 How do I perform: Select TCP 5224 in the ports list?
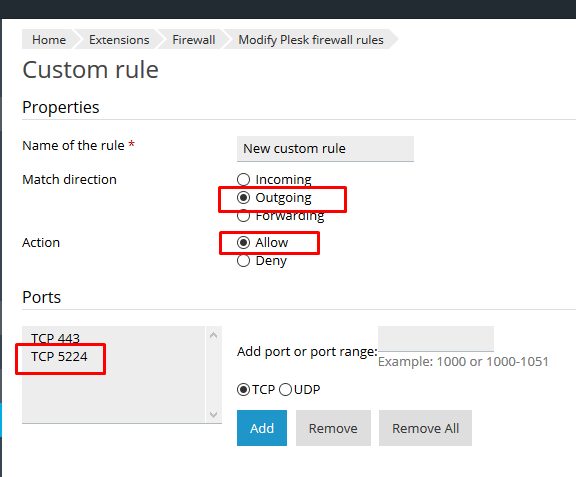[x=59, y=356]
